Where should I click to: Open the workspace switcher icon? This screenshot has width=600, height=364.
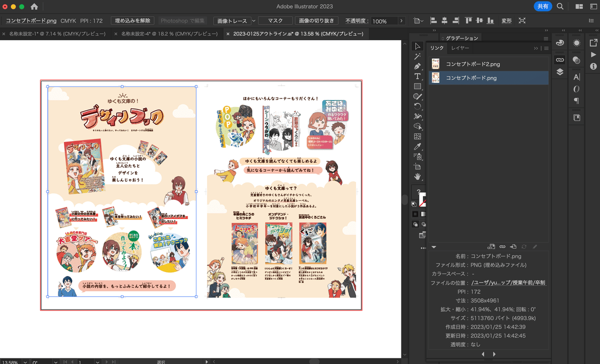593,6
